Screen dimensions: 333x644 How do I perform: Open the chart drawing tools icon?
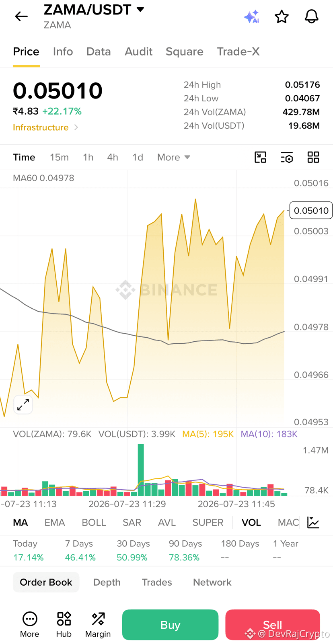261,157
